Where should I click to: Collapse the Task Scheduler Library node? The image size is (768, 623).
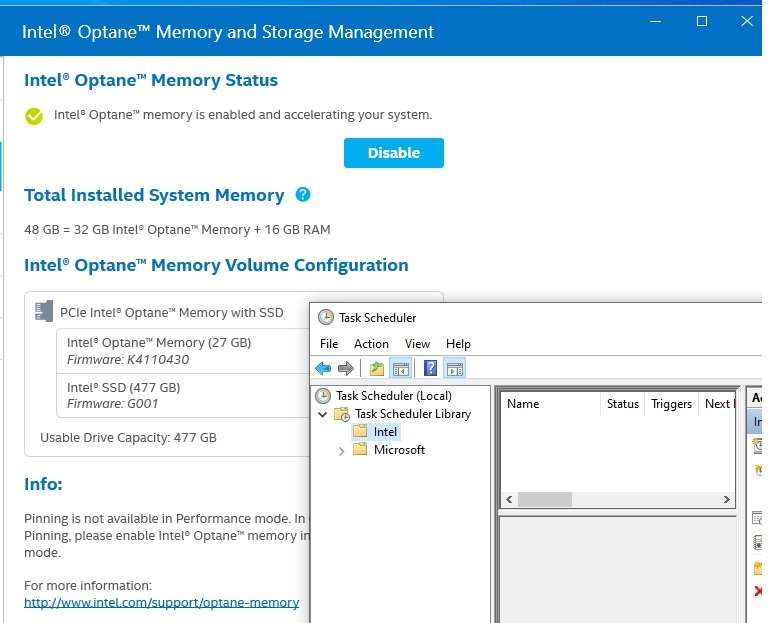pos(322,414)
